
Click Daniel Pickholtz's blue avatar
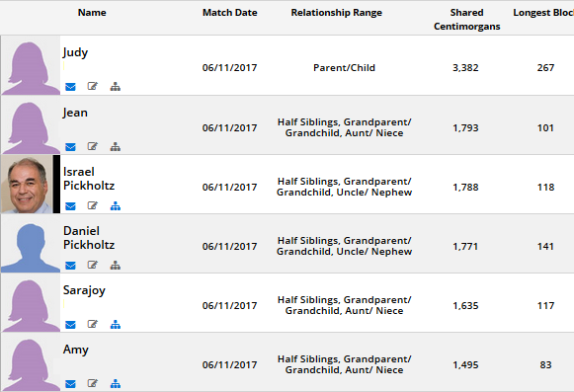point(31,244)
